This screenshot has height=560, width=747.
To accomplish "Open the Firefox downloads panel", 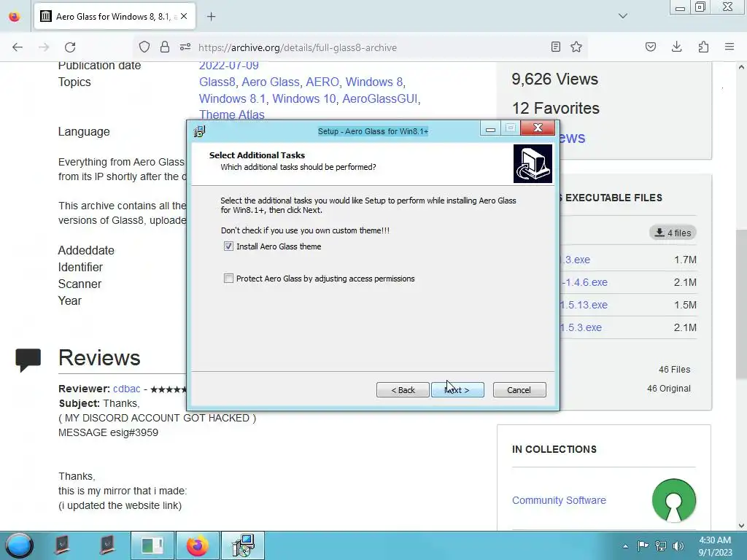I will [676, 47].
